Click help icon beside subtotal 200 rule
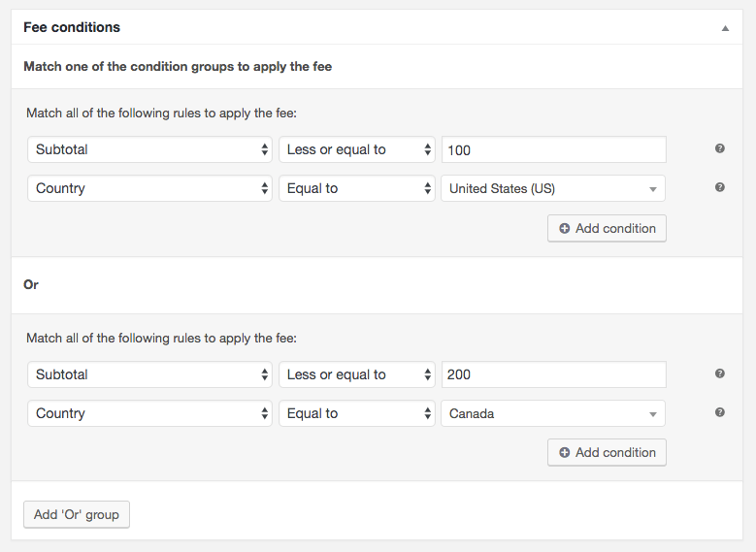756x552 pixels. 719,373
